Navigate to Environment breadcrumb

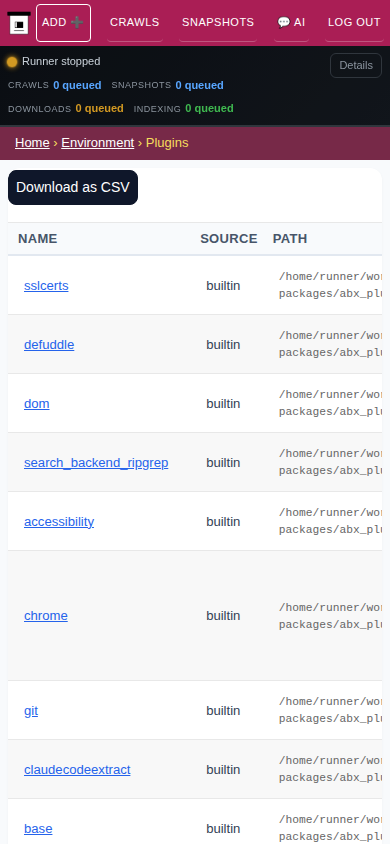pyautogui.click(x=97, y=143)
